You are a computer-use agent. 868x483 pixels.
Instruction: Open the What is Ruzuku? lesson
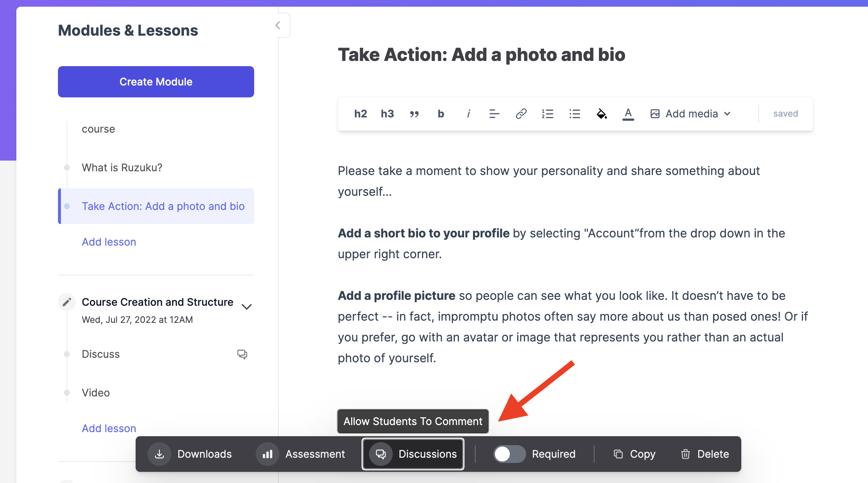pos(122,168)
